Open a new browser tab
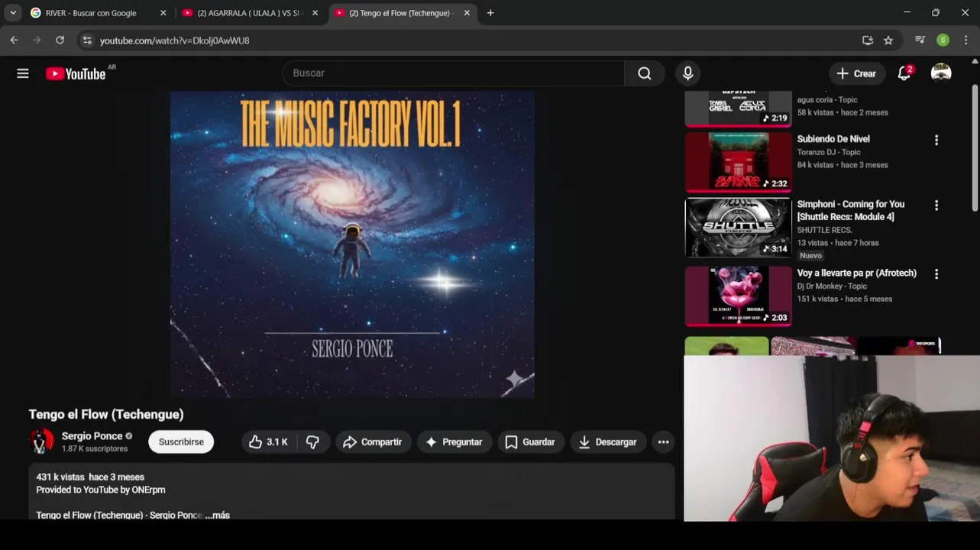Screen dimensions: 980x550 pyautogui.click(x=490, y=13)
